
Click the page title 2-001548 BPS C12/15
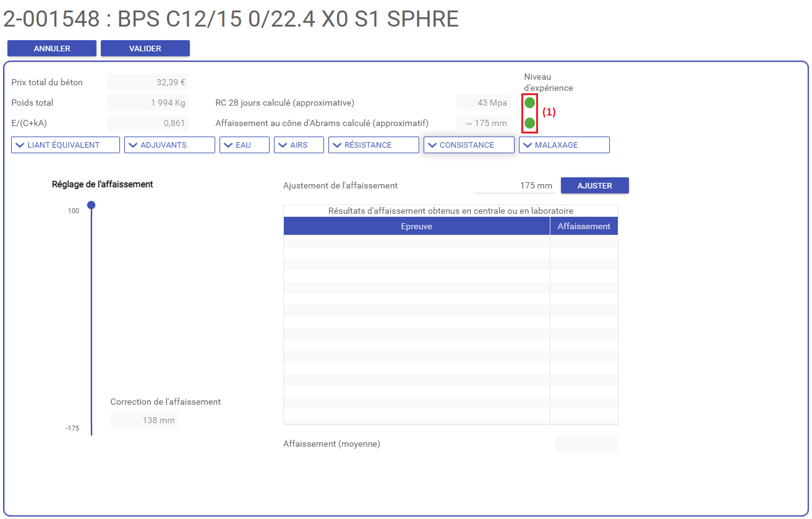pyautogui.click(x=231, y=19)
